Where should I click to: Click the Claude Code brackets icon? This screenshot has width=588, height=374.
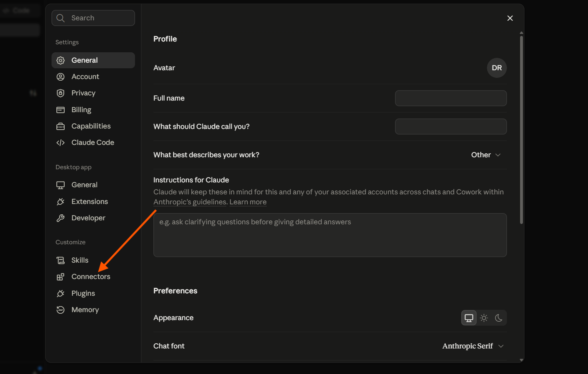tap(60, 142)
